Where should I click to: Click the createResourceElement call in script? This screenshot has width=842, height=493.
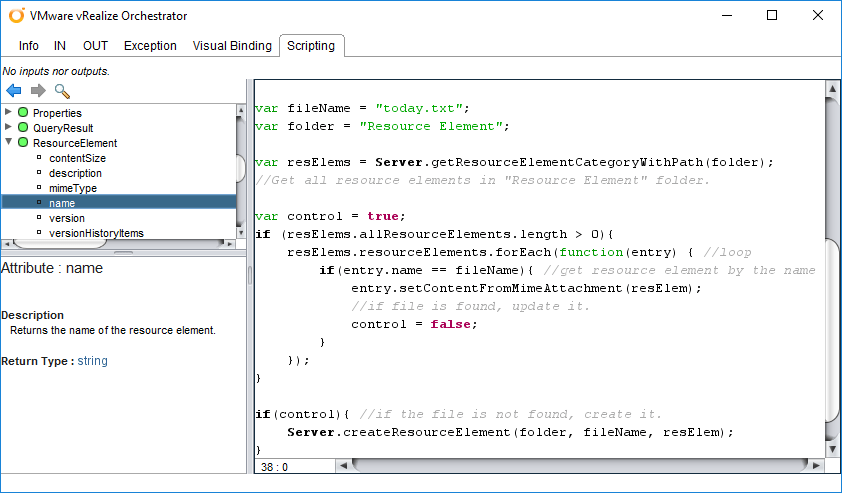(x=427, y=432)
